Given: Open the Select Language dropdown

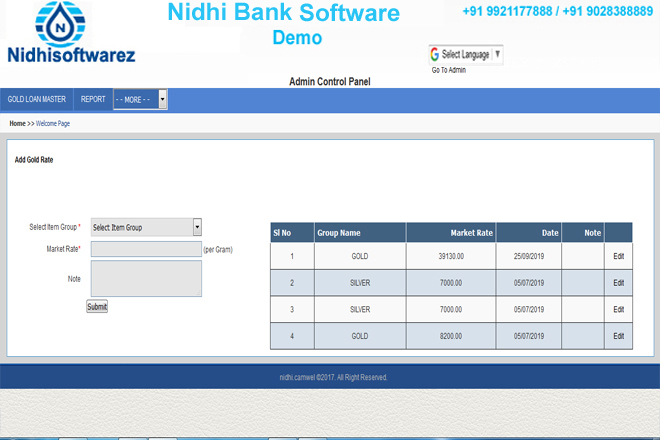Looking at the screenshot, I should [466, 54].
